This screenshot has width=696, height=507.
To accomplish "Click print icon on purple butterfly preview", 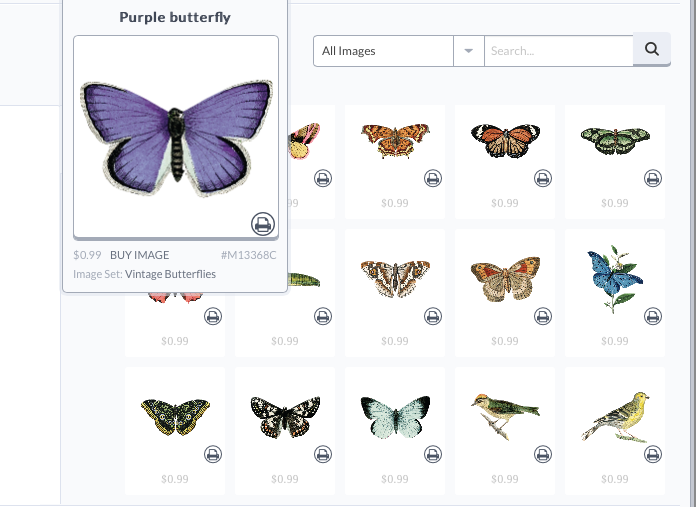I will tap(263, 224).
